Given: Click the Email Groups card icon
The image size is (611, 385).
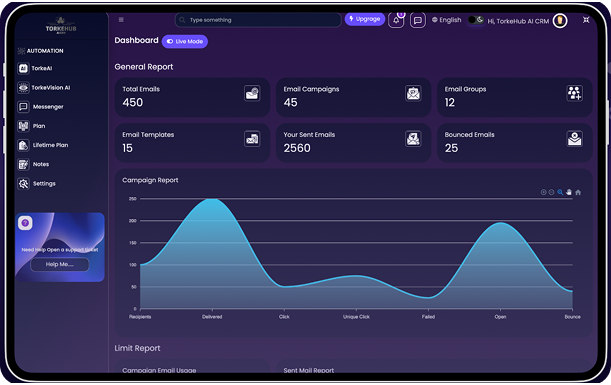Looking at the screenshot, I should pyautogui.click(x=574, y=93).
